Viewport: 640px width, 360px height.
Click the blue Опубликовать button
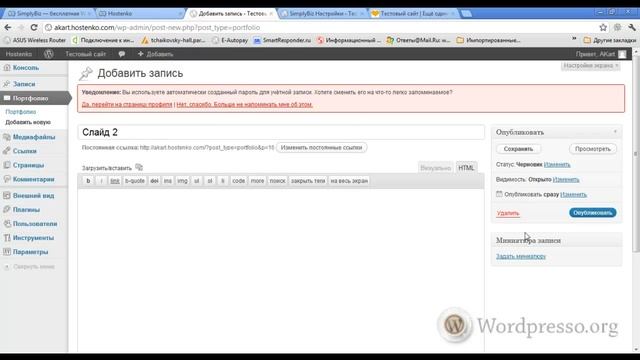(593, 213)
